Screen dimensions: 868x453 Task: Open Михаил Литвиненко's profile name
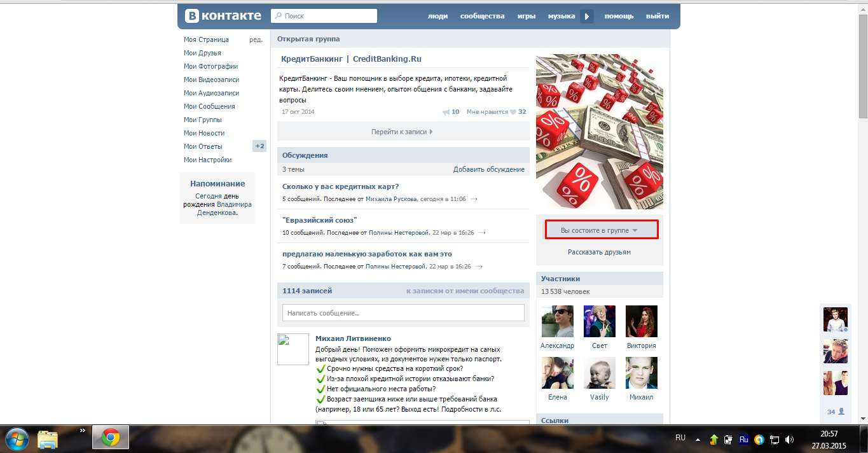point(353,338)
